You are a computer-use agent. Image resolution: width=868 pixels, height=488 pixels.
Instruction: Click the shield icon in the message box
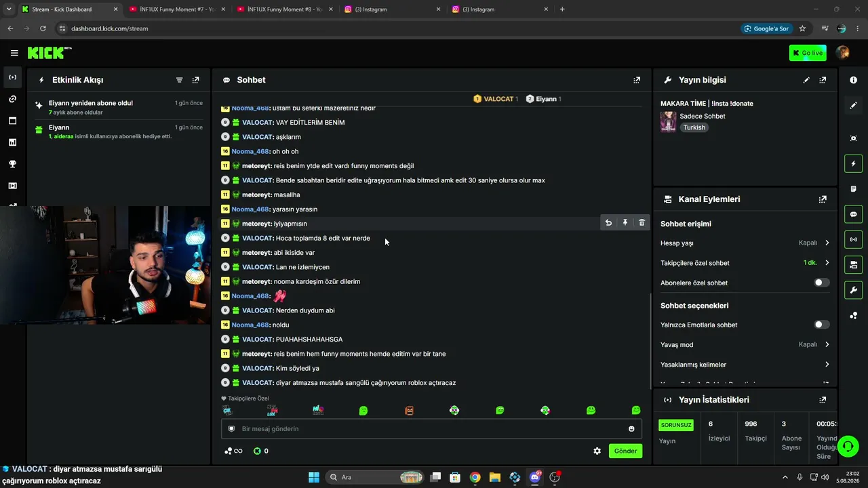pos(231,429)
